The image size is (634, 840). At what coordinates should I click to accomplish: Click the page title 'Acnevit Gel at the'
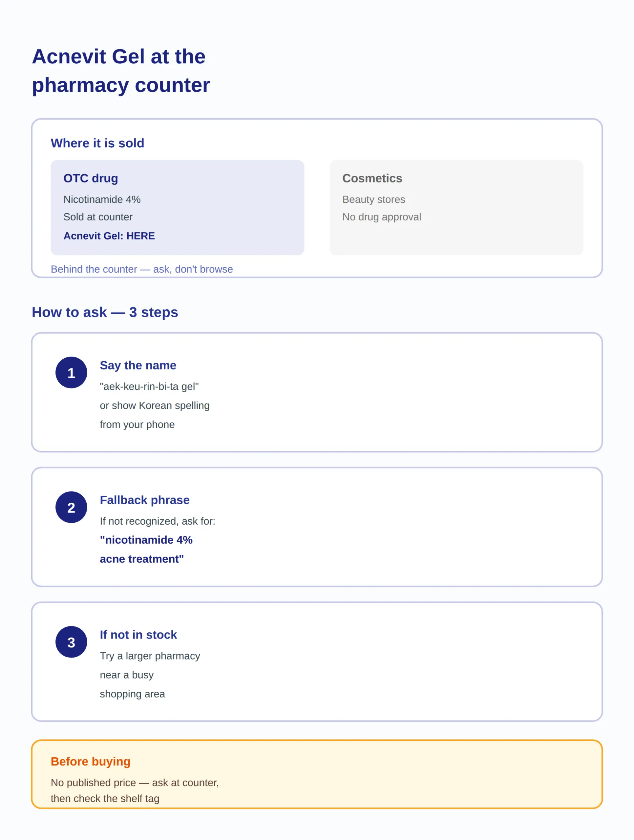118,56
